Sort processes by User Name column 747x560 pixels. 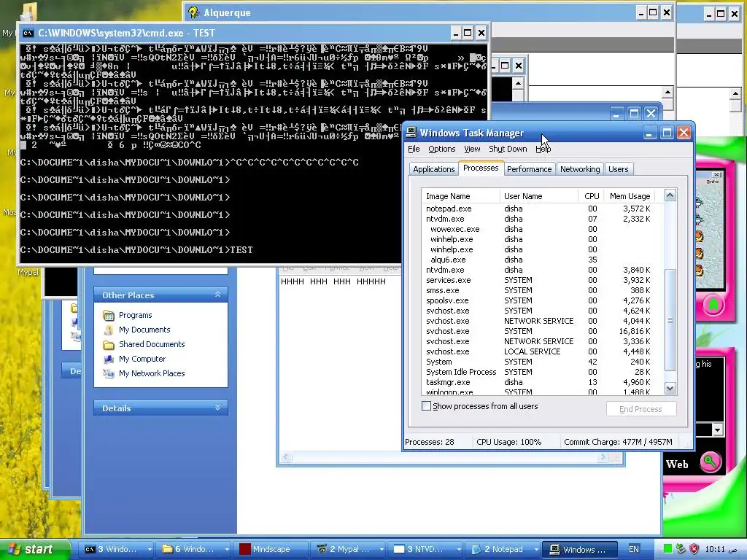538,196
